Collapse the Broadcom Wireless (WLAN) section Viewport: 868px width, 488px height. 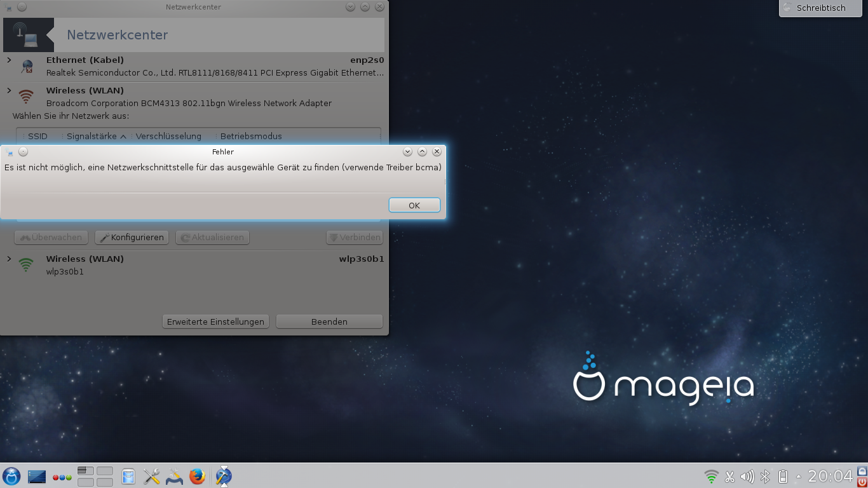(9, 91)
